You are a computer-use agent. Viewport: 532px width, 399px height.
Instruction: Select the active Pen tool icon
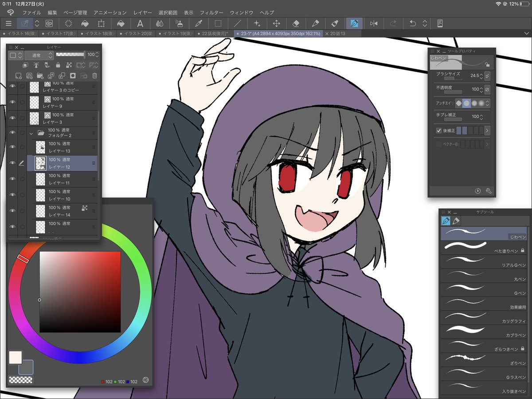354,24
